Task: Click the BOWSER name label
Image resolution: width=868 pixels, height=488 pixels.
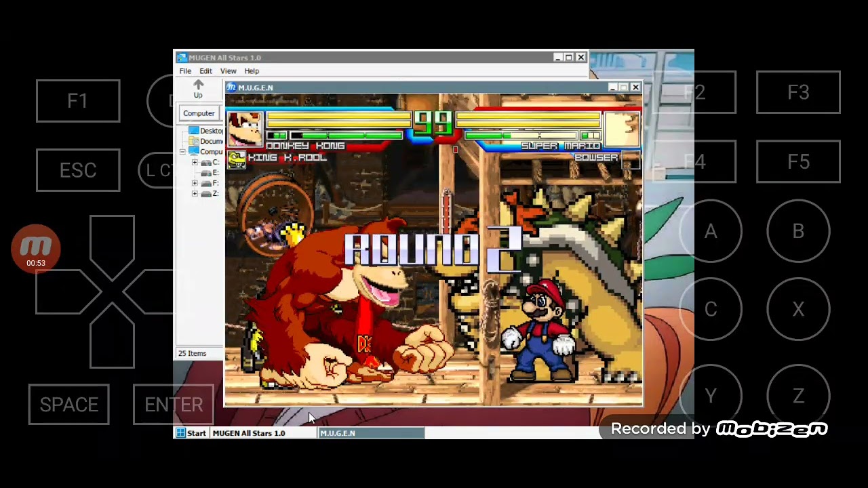Action: (596, 157)
